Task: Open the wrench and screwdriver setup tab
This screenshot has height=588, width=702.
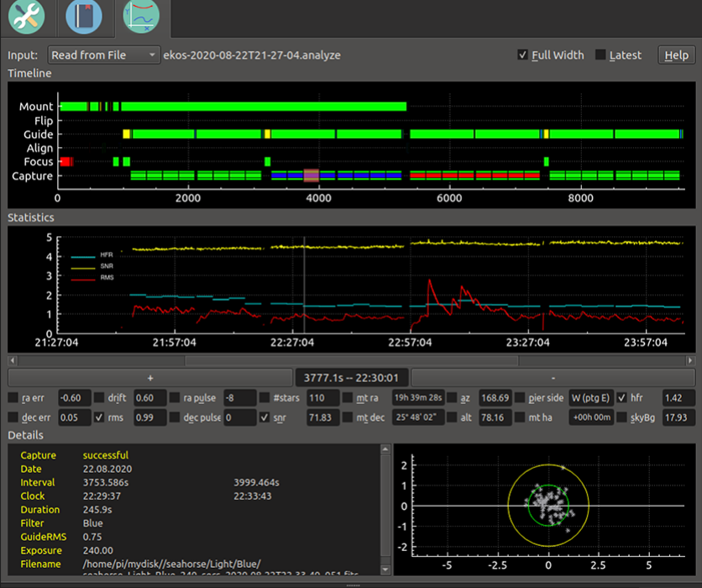Action: point(26,17)
